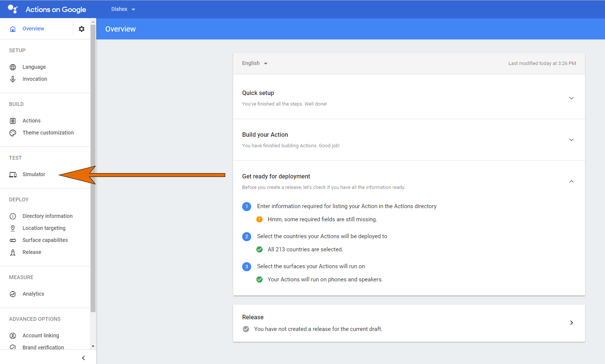The width and height of the screenshot is (605, 364).
Task: Click the Simulator devices icon
Action: (x=13, y=175)
